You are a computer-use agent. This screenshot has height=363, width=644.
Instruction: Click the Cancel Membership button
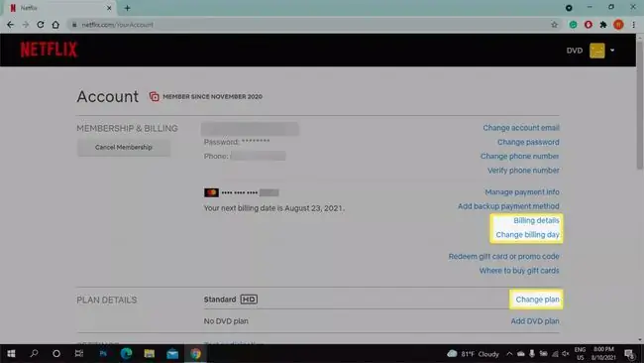124,147
